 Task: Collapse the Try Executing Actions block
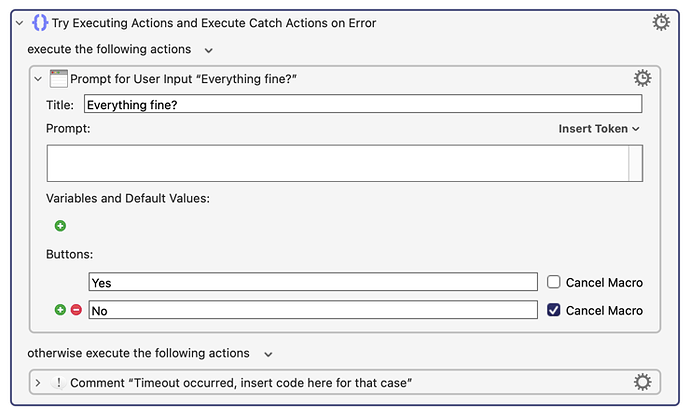click(x=19, y=23)
